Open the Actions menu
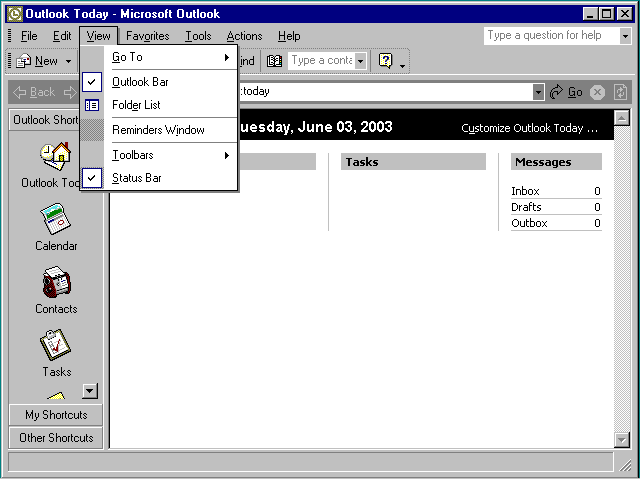 (x=244, y=36)
